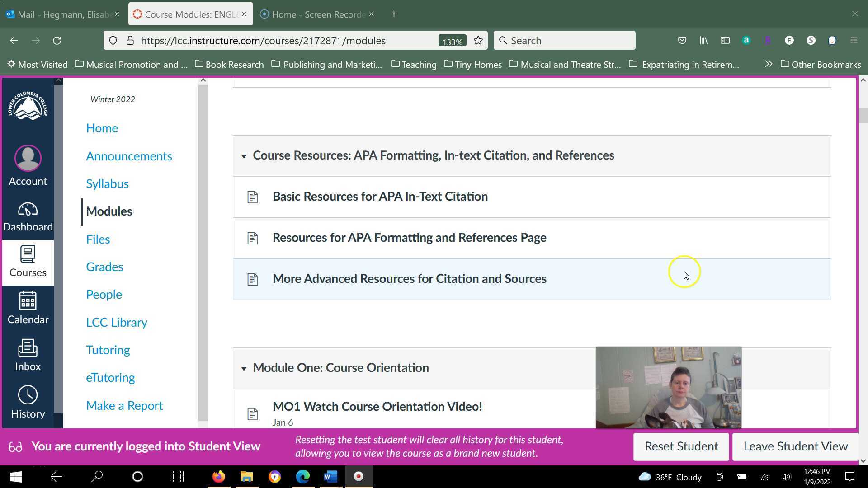The image size is (868, 488).
Task: Open tracking protection shield in address bar
Action: pyautogui.click(x=113, y=40)
